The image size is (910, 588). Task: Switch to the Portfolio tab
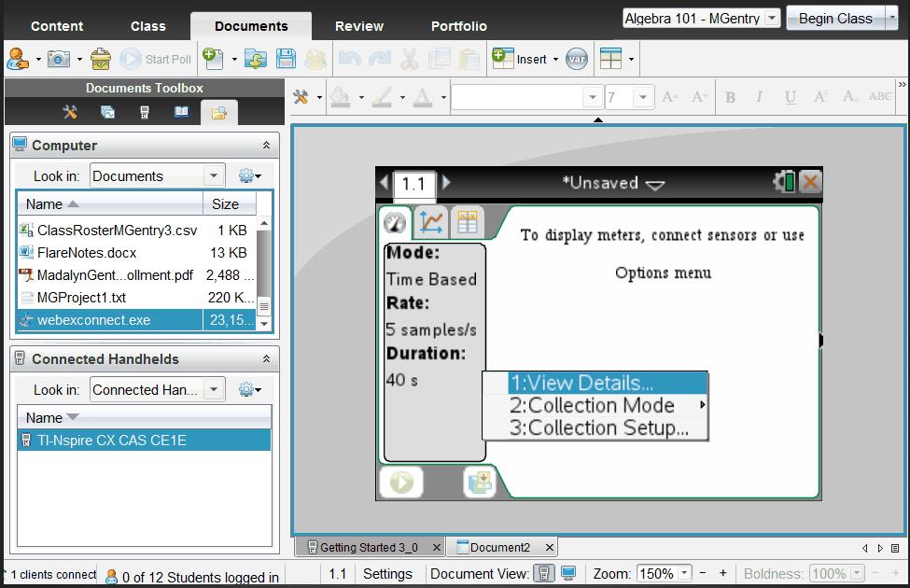[459, 26]
